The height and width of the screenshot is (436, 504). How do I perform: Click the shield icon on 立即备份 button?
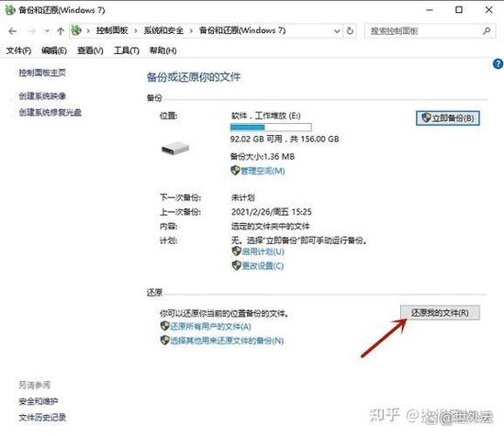click(426, 117)
